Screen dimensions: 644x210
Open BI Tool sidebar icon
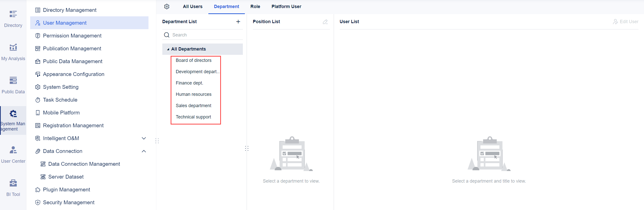click(x=13, y=187)
